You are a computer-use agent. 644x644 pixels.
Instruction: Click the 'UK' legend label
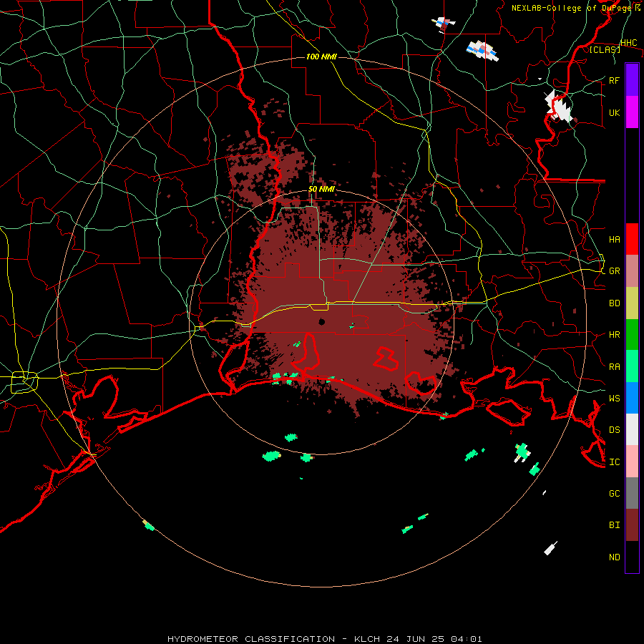point(614,112)
